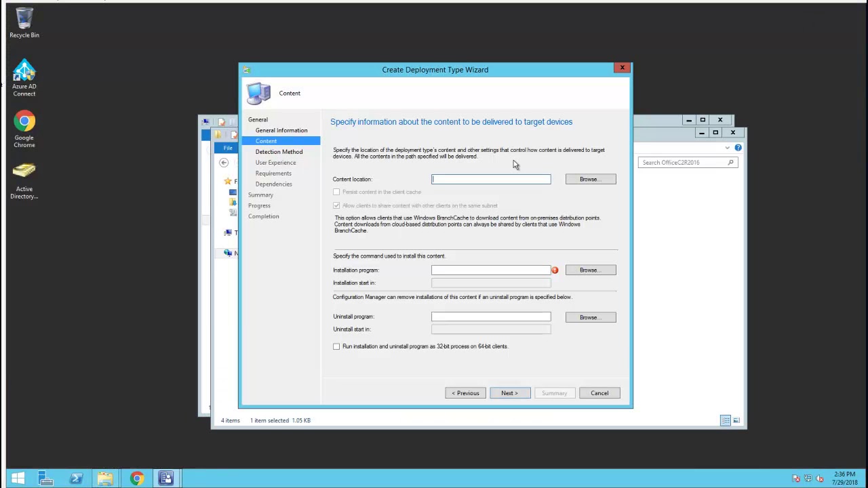Image resolution: width=868 pixels, height=488 pixels.
Task: Launch Google Chrome from the desktop
Action: click(24, 129)
